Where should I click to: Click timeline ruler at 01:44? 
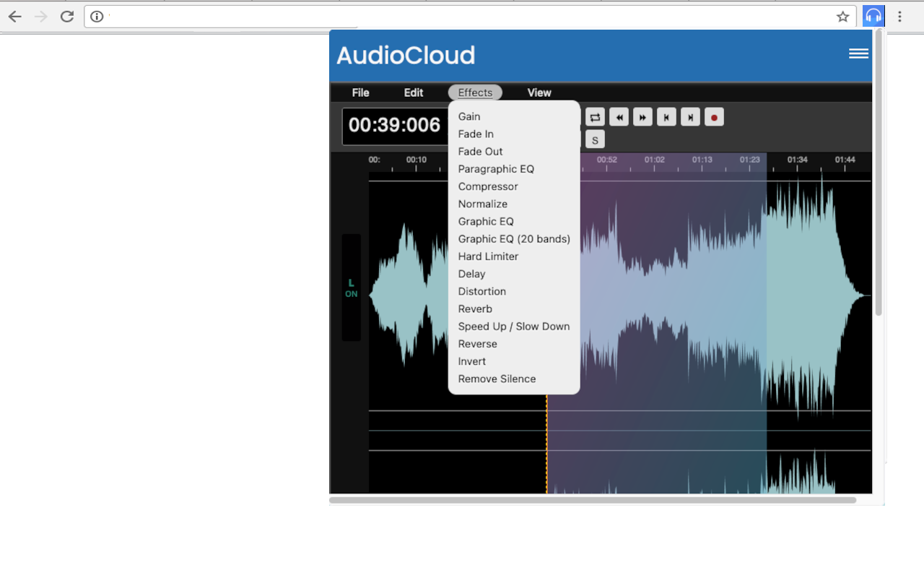click(845, 160)
